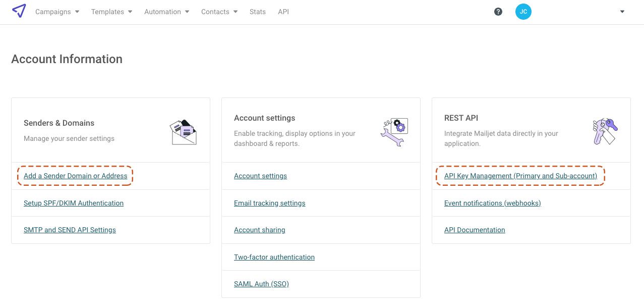Viewport: 644px width, 307px height.
Task: Open Add a Sender Domain or Address
Action: pyautogui.click(x=75, y=176)
